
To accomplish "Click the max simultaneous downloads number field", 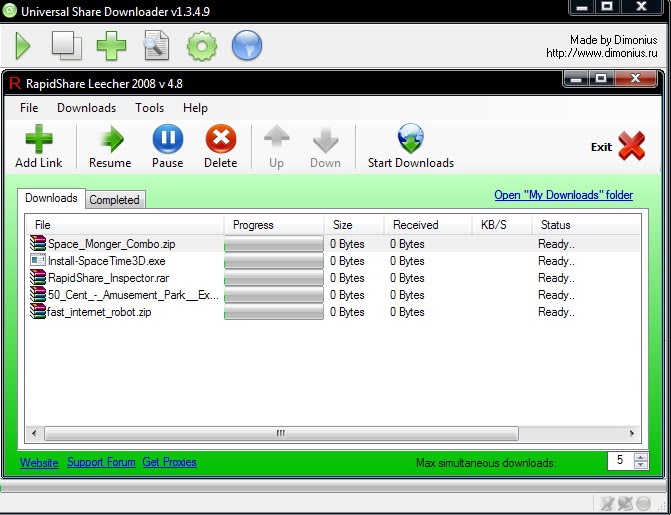I will pyautogui.click(x=621, y=461).
